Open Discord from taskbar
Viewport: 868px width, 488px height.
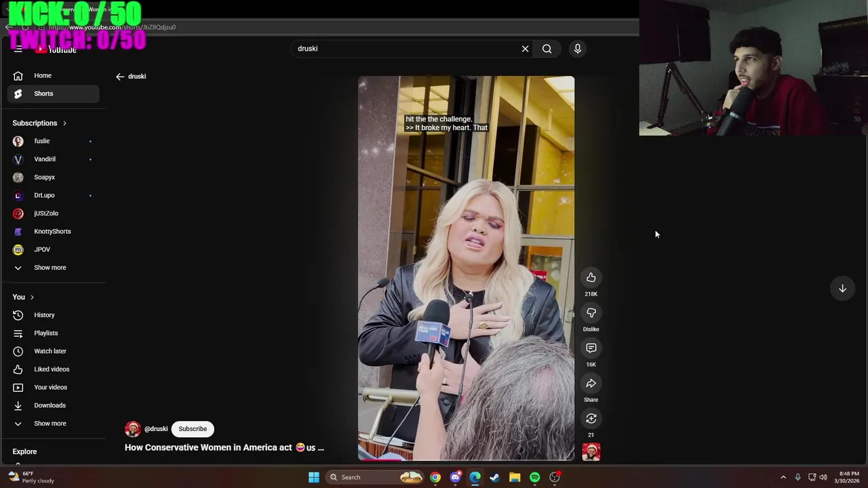455,477
